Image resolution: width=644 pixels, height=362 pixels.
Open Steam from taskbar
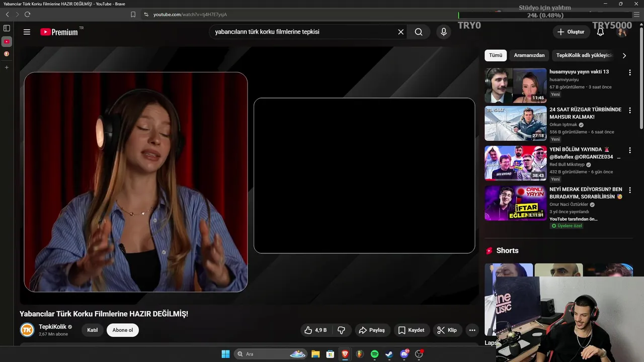coord(389,354)
